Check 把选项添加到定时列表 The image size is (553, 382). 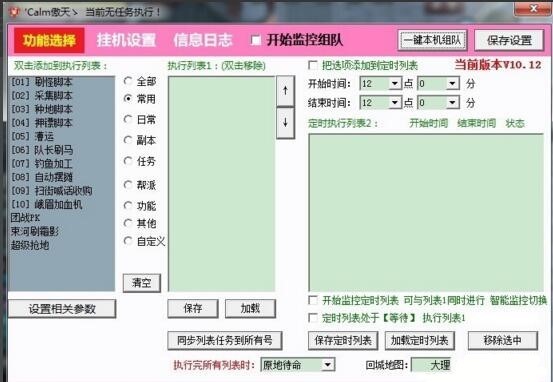click(x=312, y=65)
